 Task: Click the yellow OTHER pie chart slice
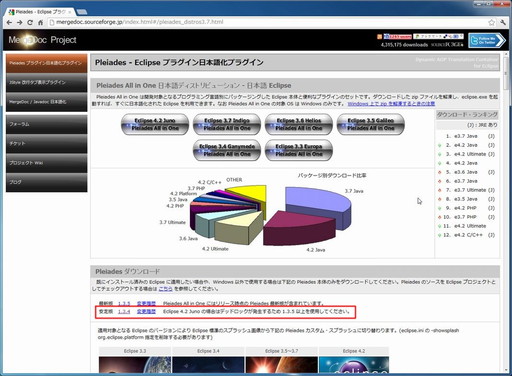(252, 194)
